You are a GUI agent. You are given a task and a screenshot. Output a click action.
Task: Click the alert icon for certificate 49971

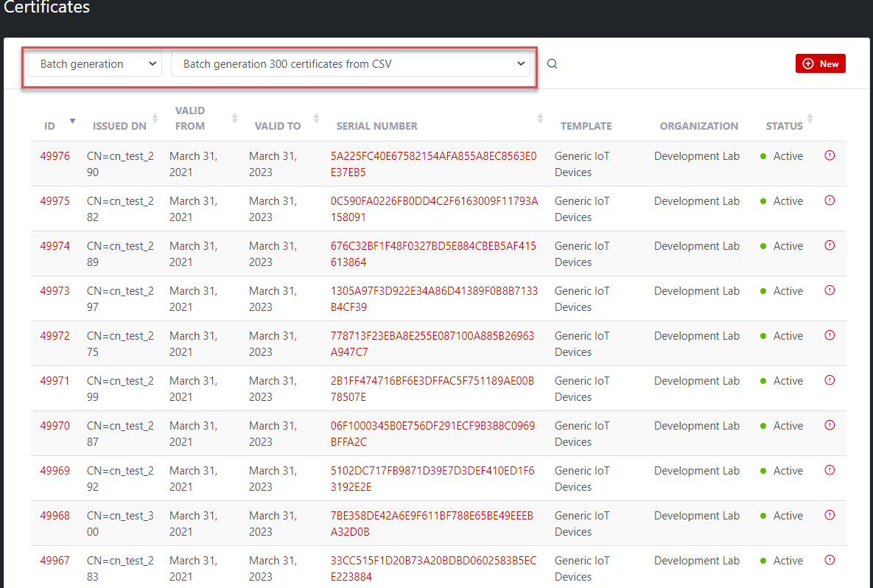(x=830, y=380)
